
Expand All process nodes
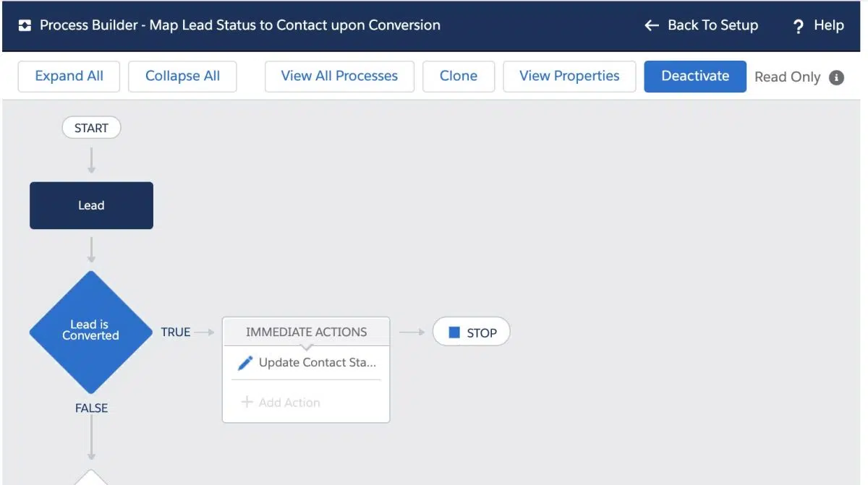click(x=69, y=77)
